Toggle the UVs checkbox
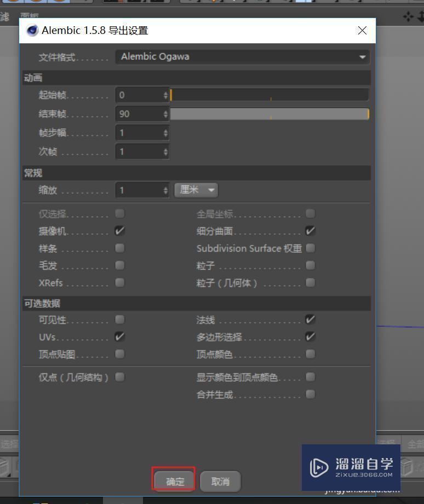This screenshot has height=504, width=424. pyautogui.click(x=119, y=337)
